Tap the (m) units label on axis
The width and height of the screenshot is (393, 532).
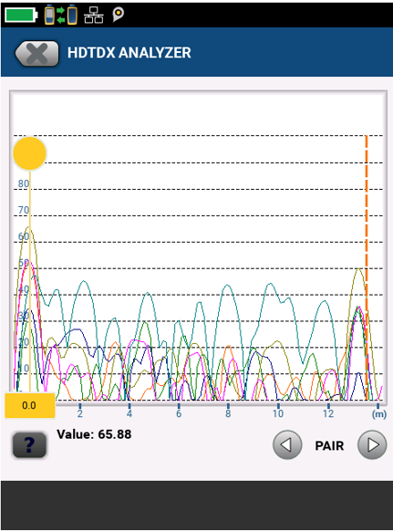pos(379,414)
